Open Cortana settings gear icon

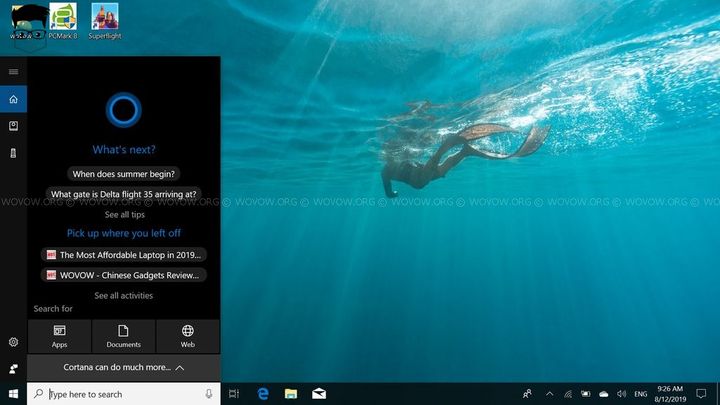click(x=13, y=342)
